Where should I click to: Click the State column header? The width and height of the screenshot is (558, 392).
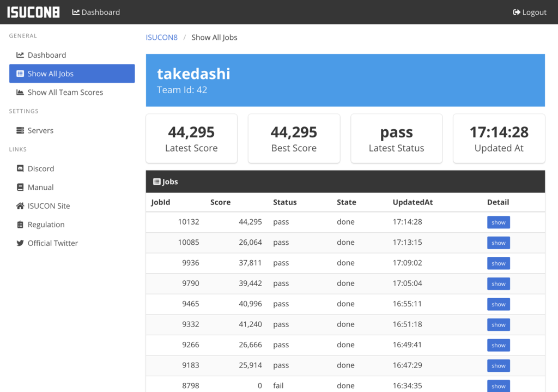pos(346,202)
